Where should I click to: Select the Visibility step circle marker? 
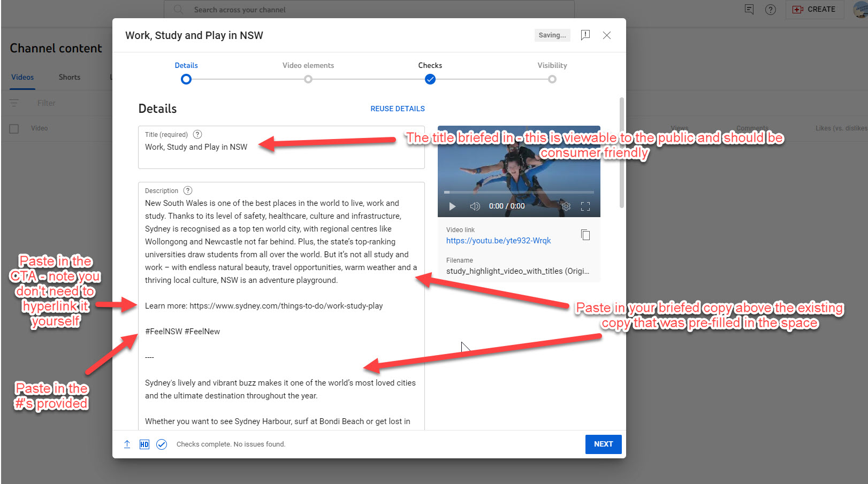pyautogui.click(x=552, y=79)
